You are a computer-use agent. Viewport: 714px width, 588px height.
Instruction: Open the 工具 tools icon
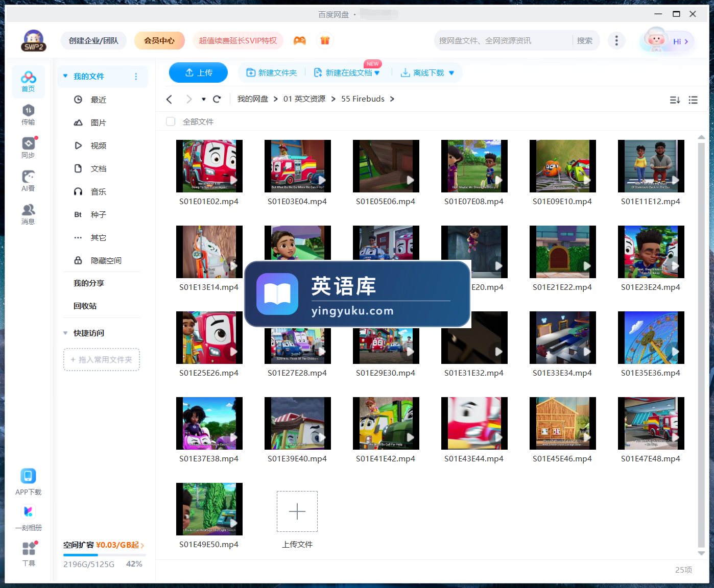click(29, 553)
